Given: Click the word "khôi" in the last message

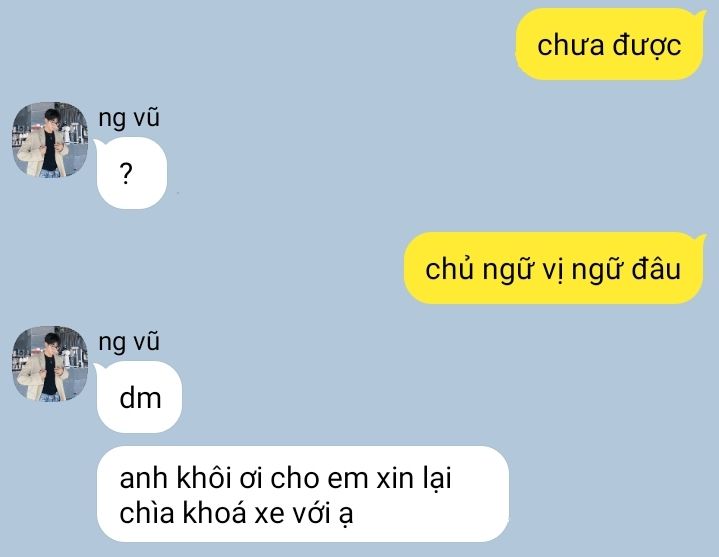Looking at the screenshot, I should pos(204,478).
